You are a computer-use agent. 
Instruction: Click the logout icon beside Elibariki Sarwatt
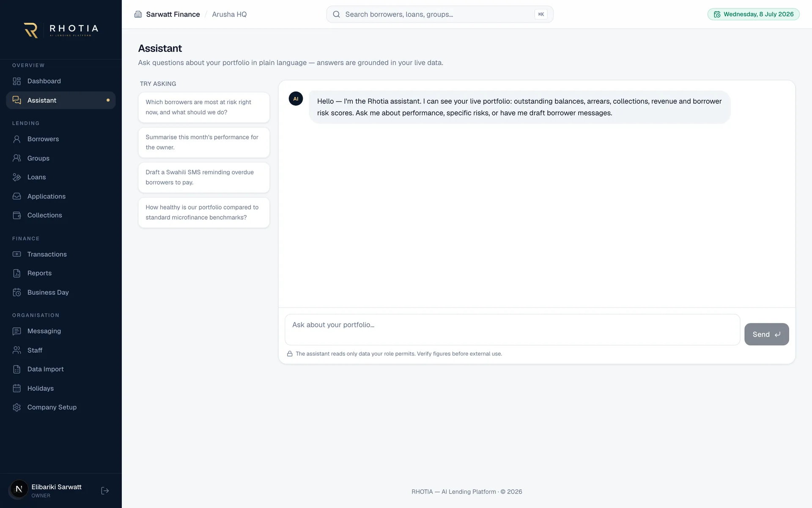[x=105, y=491]
